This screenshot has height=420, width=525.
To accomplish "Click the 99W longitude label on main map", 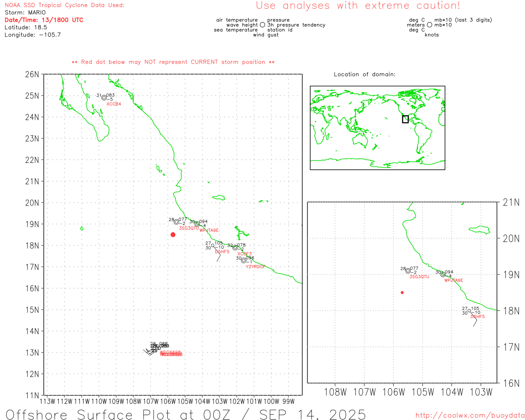I will 288,402.
